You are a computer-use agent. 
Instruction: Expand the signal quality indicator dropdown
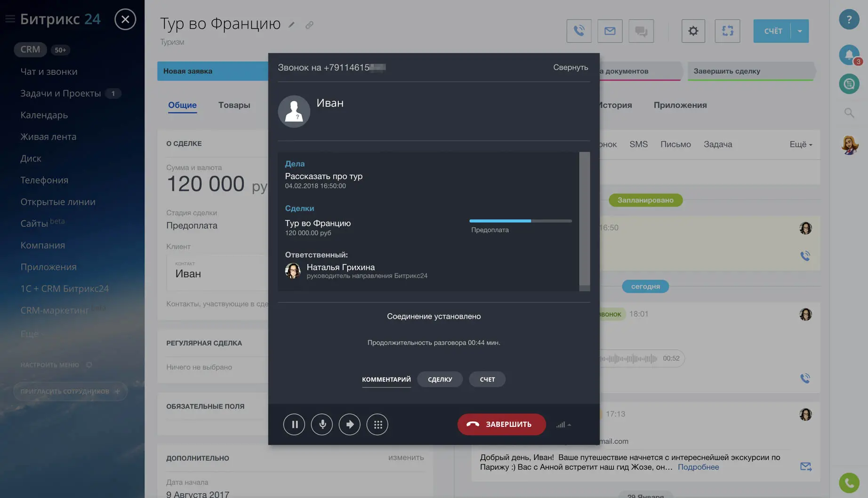(x=563, y=425)
